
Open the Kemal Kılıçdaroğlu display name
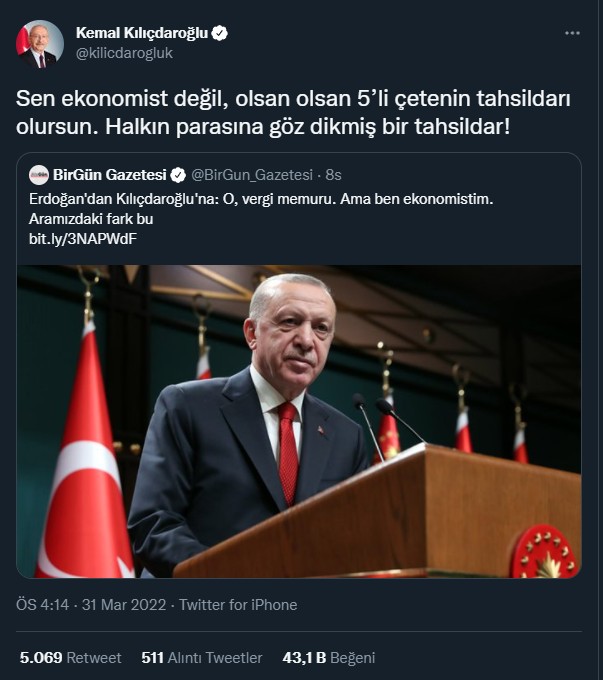tap(142, 33)
